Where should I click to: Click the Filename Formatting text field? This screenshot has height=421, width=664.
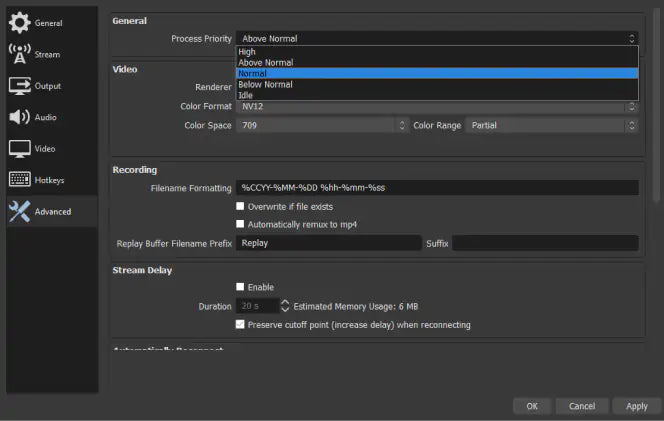click(x=437, y=188)
